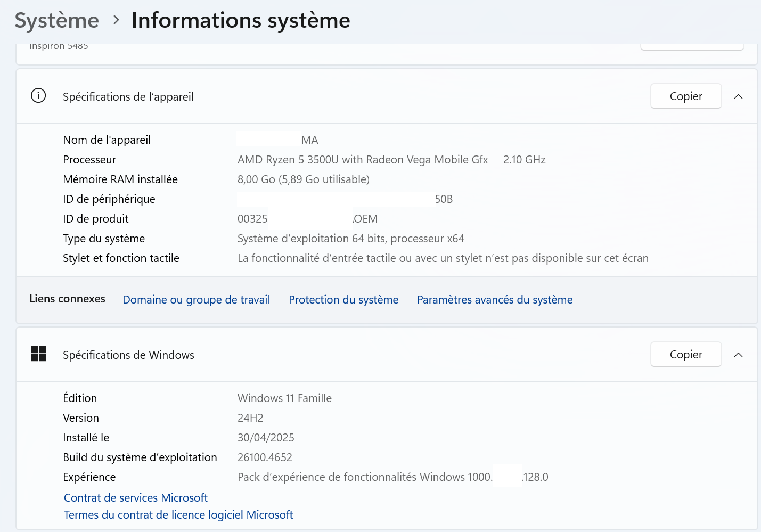Screen dimensions: 761x532
Task: Select the RAM value 8,00 Go
Action: click(x=304, y=179)
